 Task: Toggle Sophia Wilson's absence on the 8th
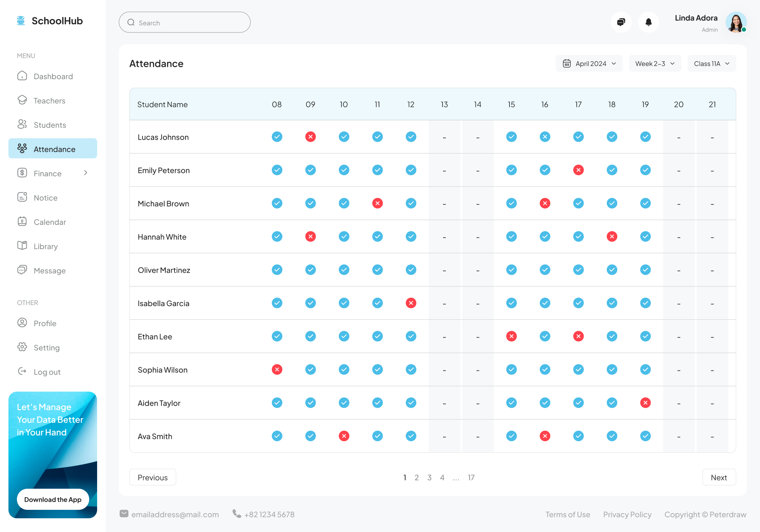pyautogui.click(x=277, y=369)
